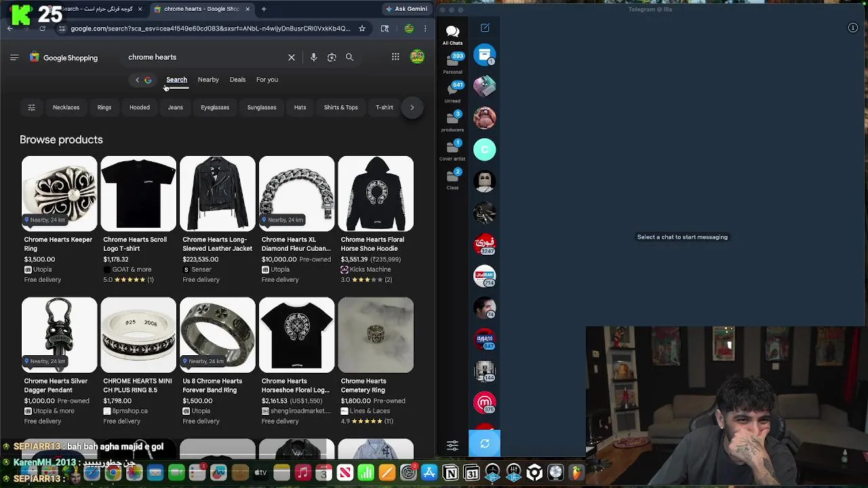Filter by Eyeglasses chip

point(215,107)
